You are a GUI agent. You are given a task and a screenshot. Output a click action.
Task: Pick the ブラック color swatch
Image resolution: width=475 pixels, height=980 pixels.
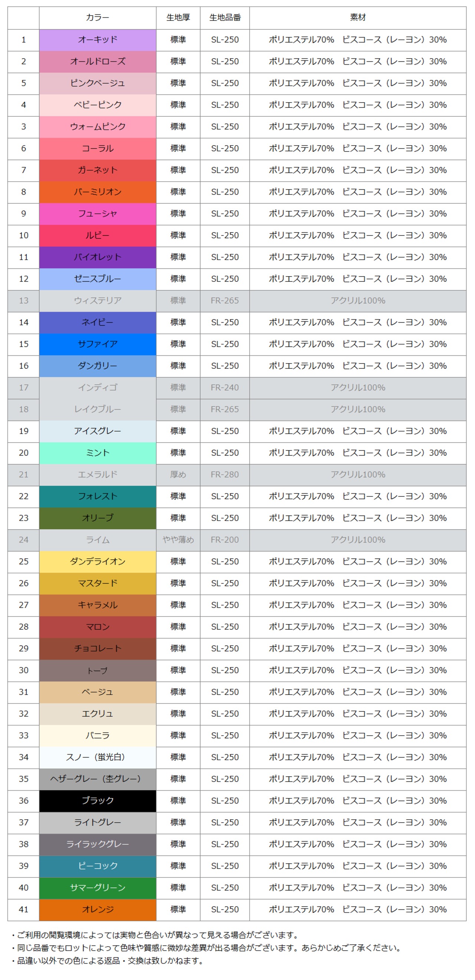click(97, 801)
